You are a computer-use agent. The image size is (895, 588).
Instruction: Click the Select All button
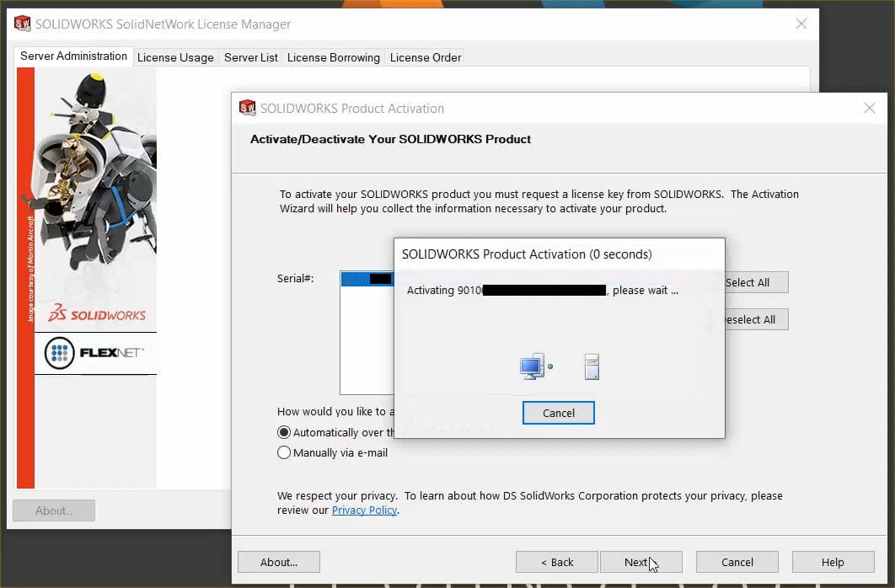click(x=756, y=282)
